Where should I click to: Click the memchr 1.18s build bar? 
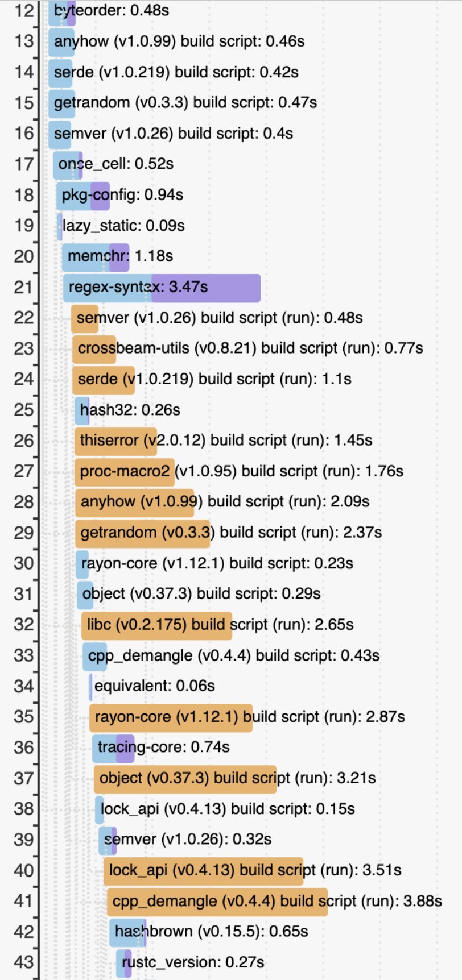(96, 257)
